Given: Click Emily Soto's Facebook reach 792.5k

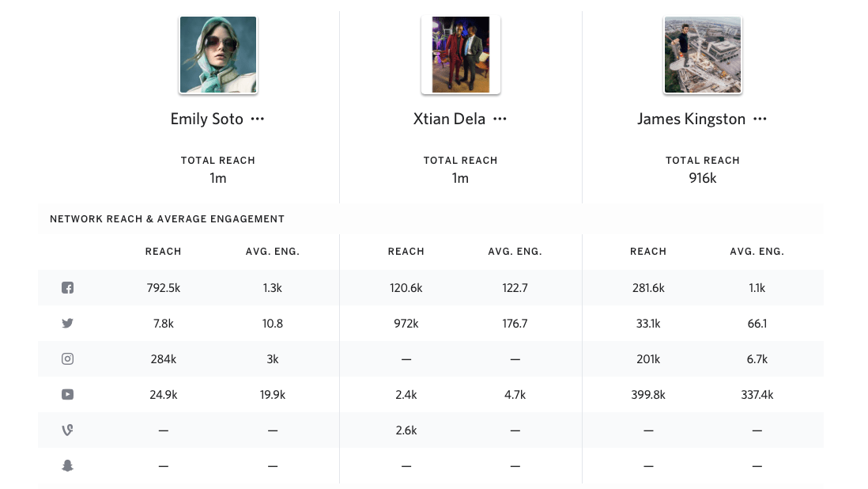Looking at the screenshot, I should 164,288.
